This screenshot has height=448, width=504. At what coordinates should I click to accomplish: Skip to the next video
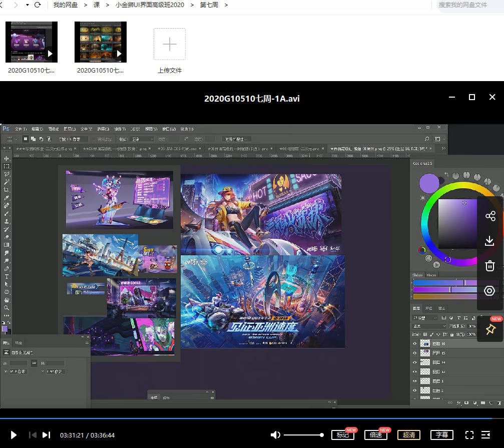pos(46,435)
